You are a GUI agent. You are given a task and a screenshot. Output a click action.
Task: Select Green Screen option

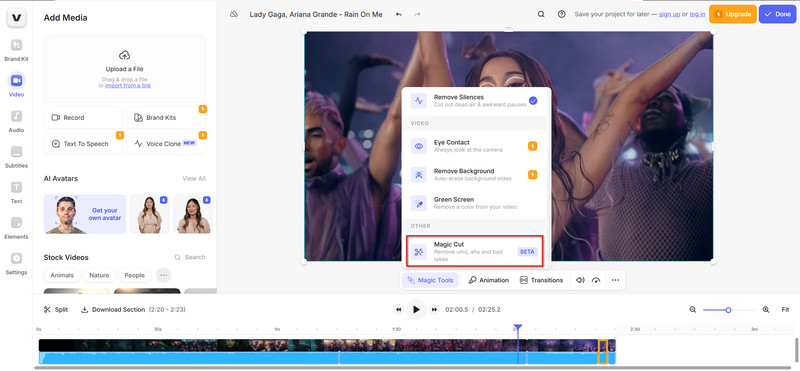point(474,203)
